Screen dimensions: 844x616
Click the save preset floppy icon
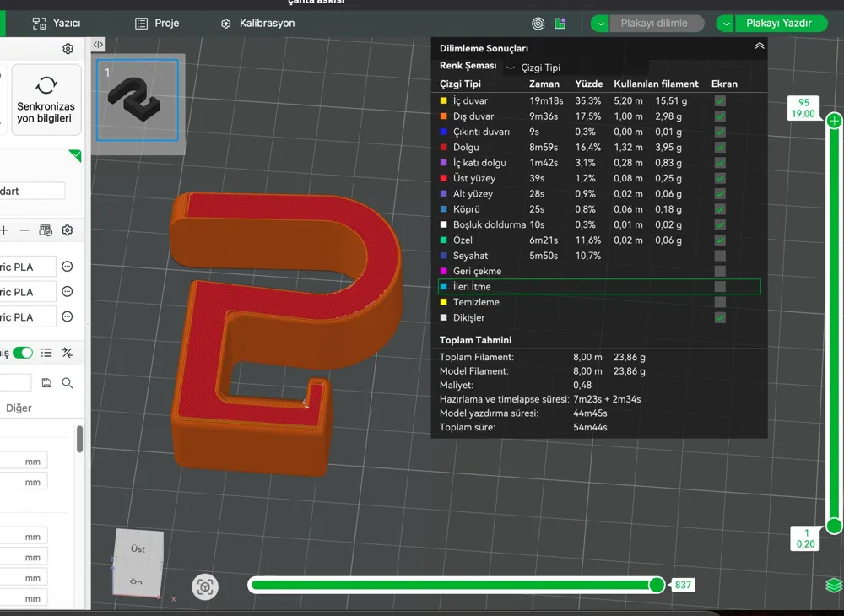[46, 383]
